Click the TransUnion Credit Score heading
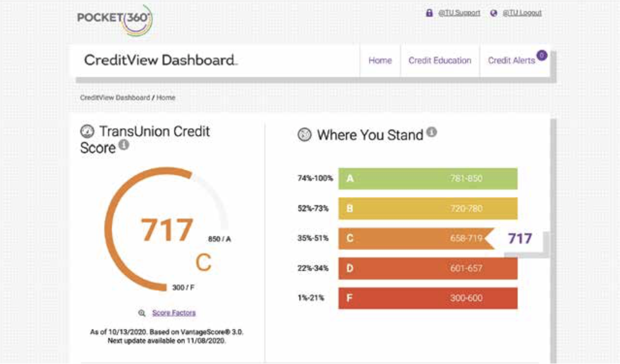The height and width of the screenshot is (364, 620). (145, 140)
